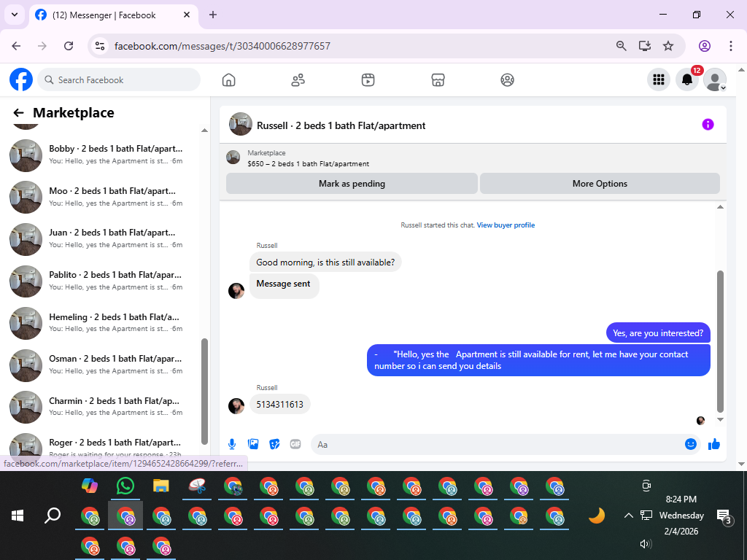Click the 'Message sent' bubble
This screenshot has height=560, width=747.
click(284, 286)
